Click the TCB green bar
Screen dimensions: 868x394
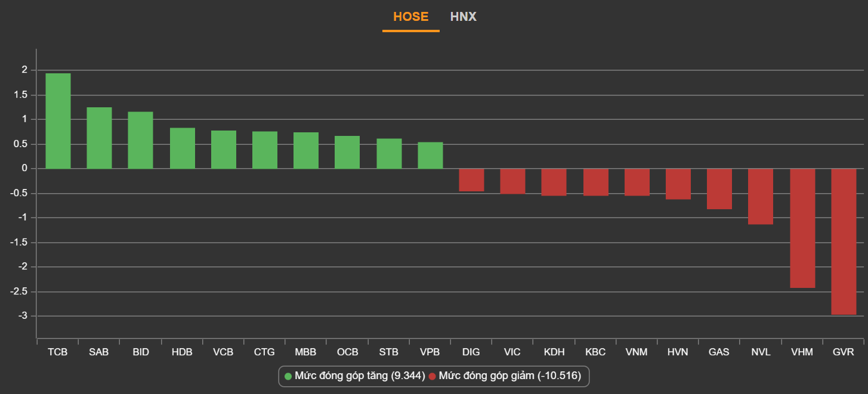click(58, 121)
